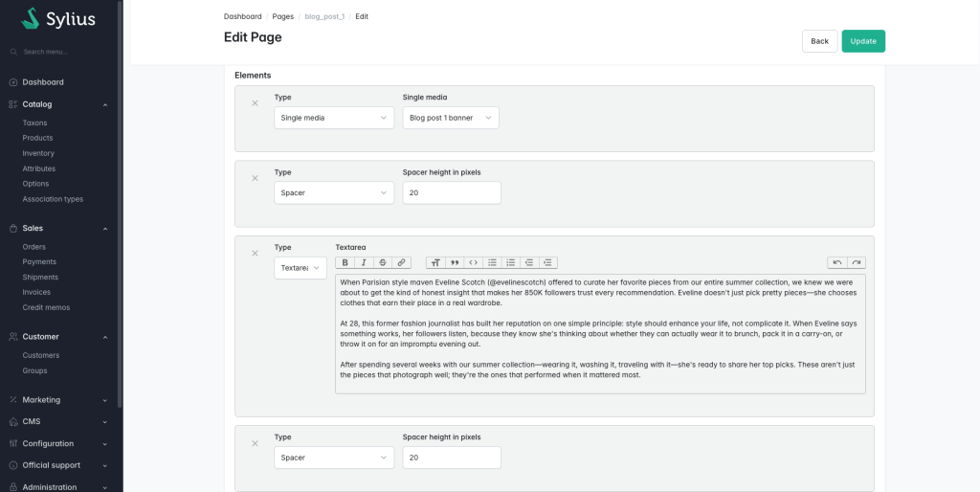Open the Type dropdown showing Single media

[x=333, y=118]
